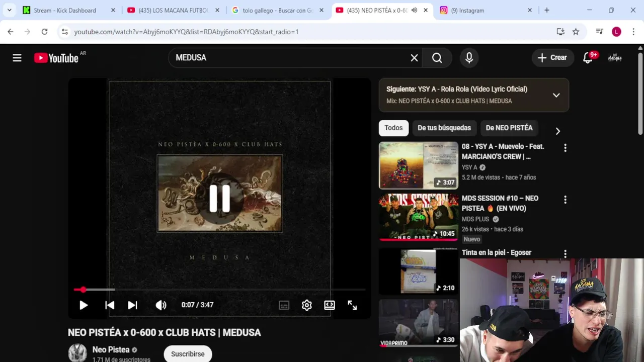Click the 08 - YSY A Muevelo title
The image size is (644, 362).
tap(503, 151)
